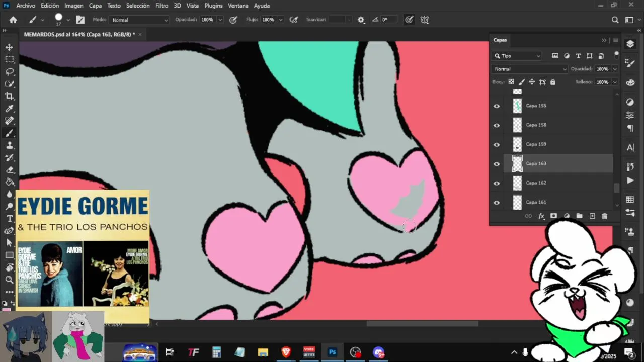Select the Zoom tool in toolbar
This screenshot has height=362, width=644.
pos(9,280)
